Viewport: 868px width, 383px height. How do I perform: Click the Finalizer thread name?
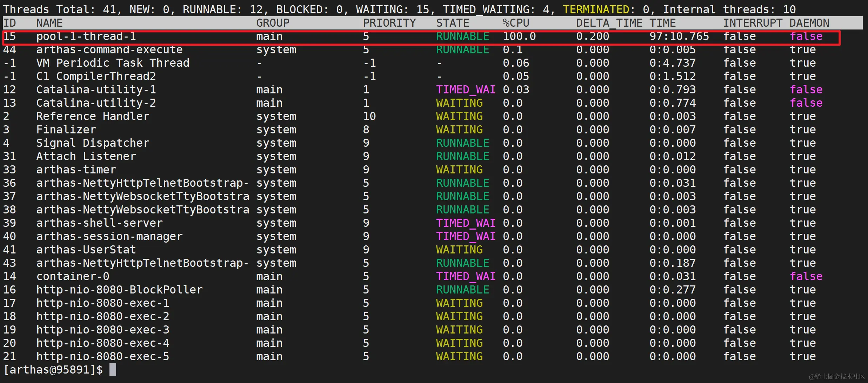point(66,130)
